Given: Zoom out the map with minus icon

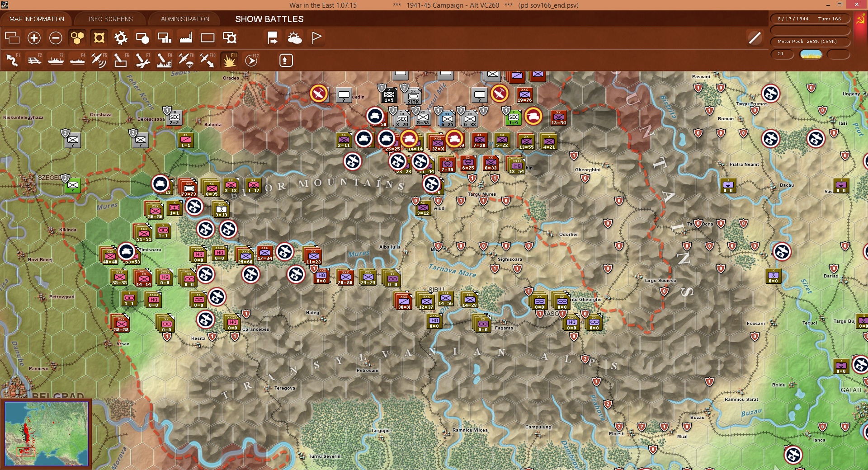Looking at the screenshot, I should click(x=56, y=38).
